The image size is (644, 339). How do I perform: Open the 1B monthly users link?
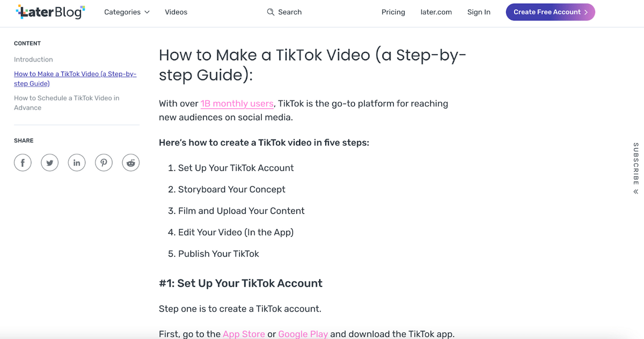237,104
